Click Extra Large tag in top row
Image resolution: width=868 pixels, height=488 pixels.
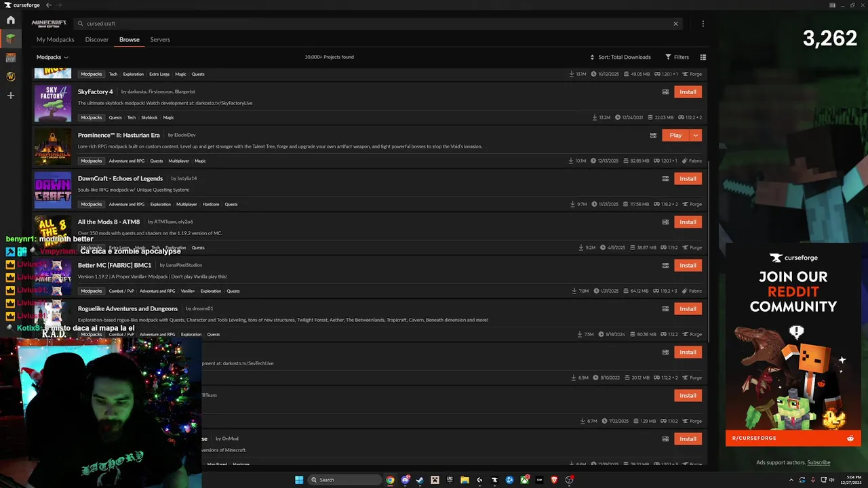[159, 74]
